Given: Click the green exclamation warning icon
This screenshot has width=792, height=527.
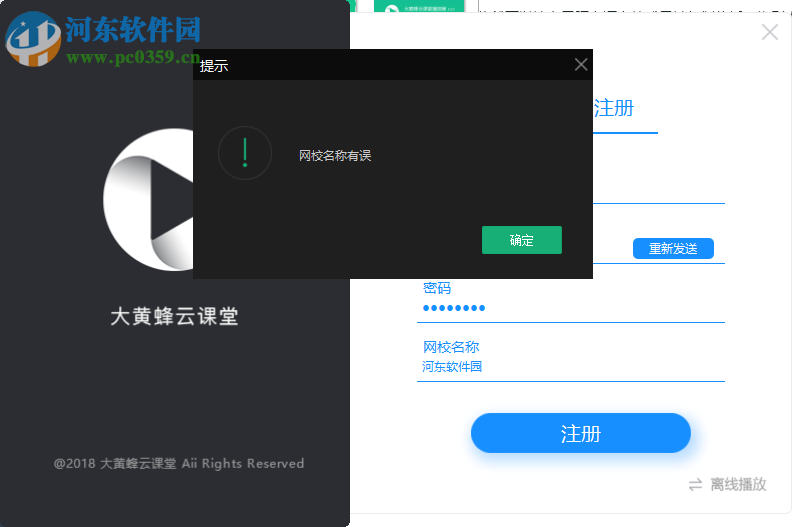Looking at the screenshot, I should [x=245, y=153].
